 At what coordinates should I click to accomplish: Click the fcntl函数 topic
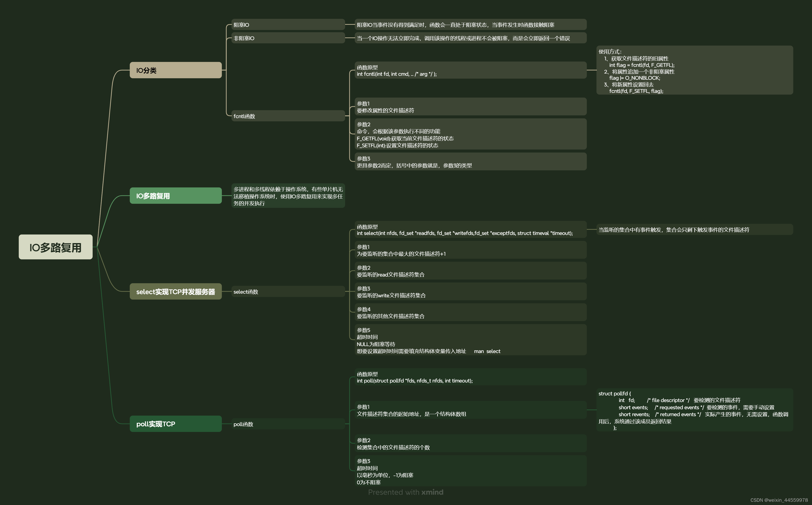coord(288,116)
